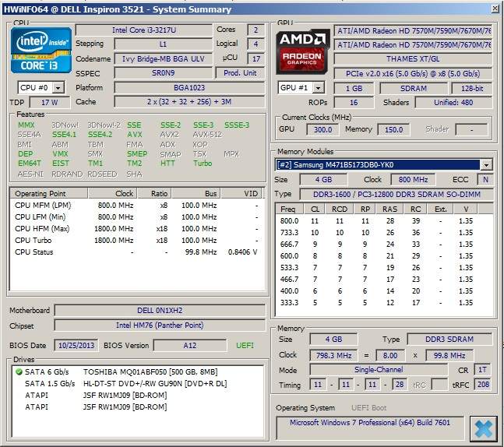Select the CPU MFM (LPM) row
504x447 pixels.
137,206
